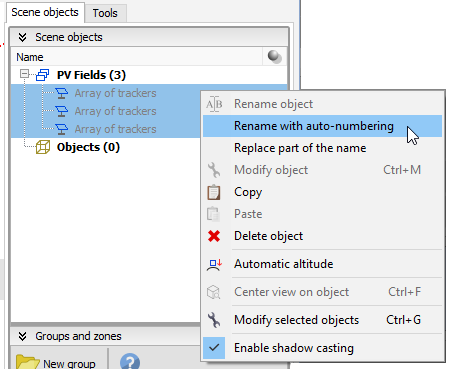Click the second tracker array icon
This screenshot has width=449, height=369.
(x=62, y=111)
